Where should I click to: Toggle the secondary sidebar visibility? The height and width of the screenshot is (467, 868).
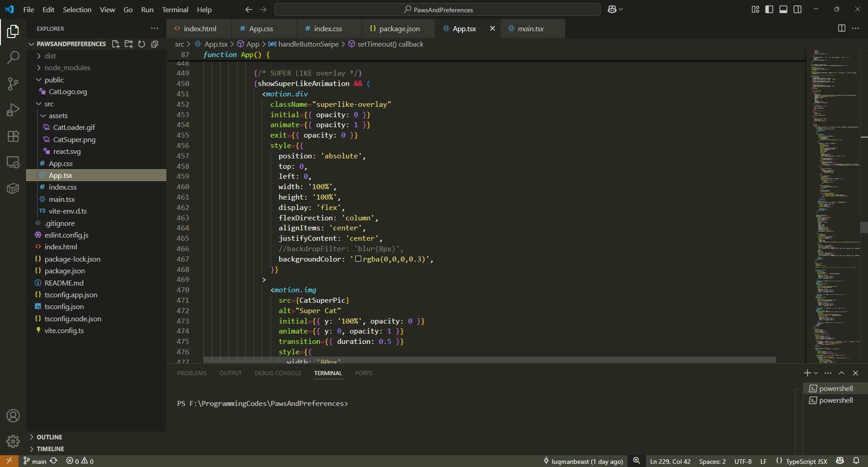[x=797, y=10]
